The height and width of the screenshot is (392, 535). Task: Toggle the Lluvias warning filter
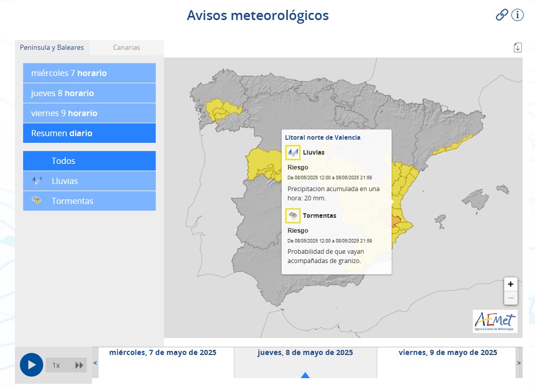(x=89, y=180)
